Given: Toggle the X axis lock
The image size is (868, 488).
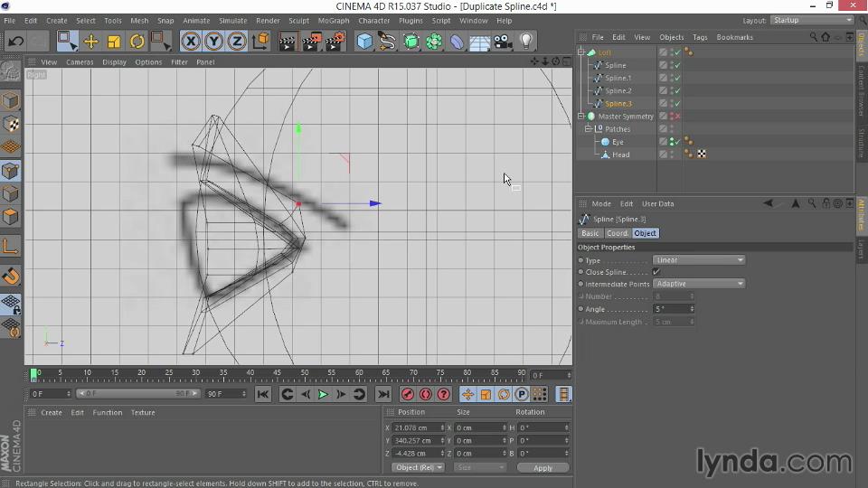Looking at the screenshot, I should pyautogui.click(x=191, y=42).
